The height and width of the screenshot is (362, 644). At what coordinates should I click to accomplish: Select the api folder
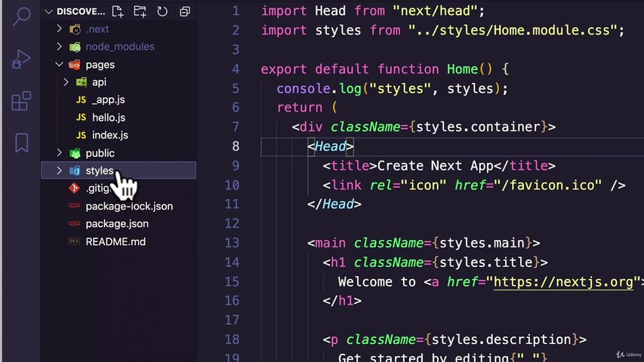click(x=99, y=82)
